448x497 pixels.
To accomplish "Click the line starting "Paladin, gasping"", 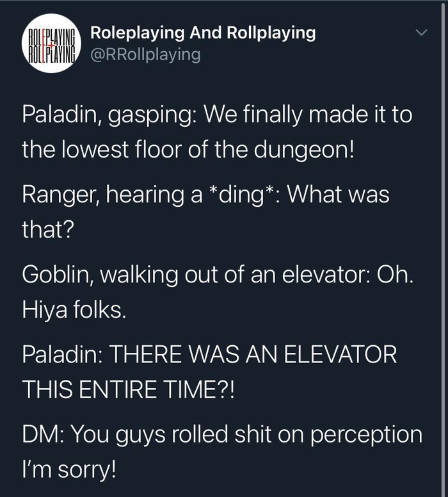I will click(216, 115).
